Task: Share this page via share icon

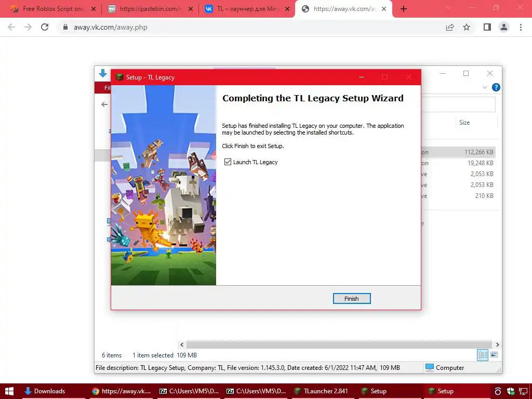Action: tap(450, 27)
